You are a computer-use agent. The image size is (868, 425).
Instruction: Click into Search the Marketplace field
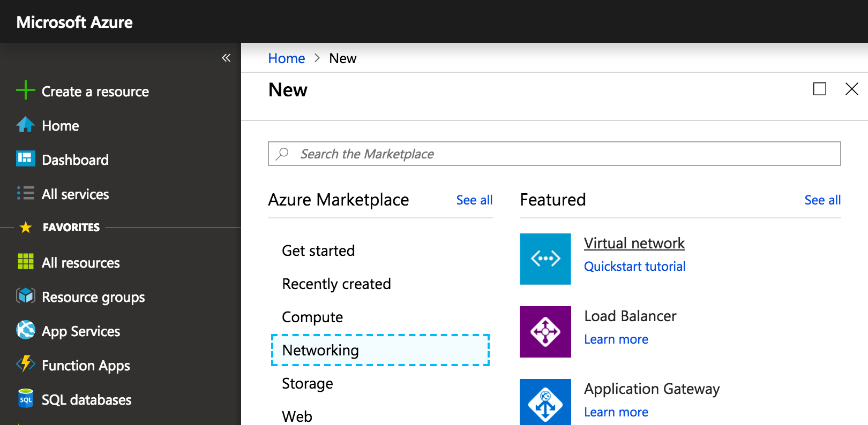point(555,154)
